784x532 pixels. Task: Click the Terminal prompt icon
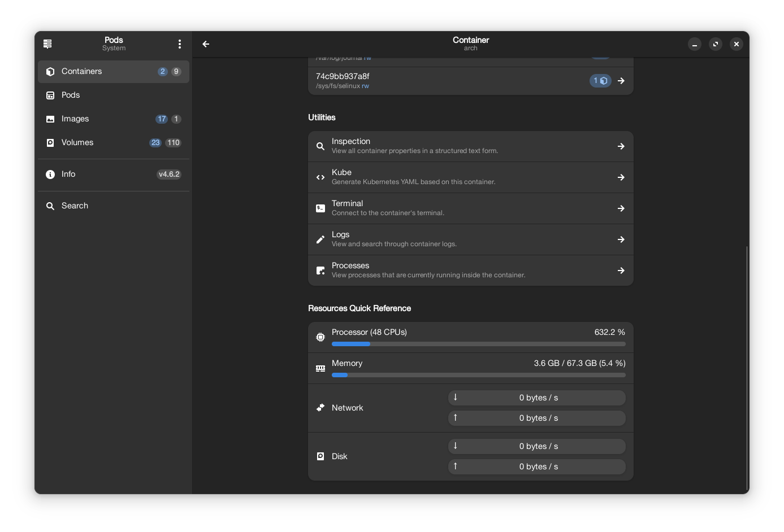[320, 208]
